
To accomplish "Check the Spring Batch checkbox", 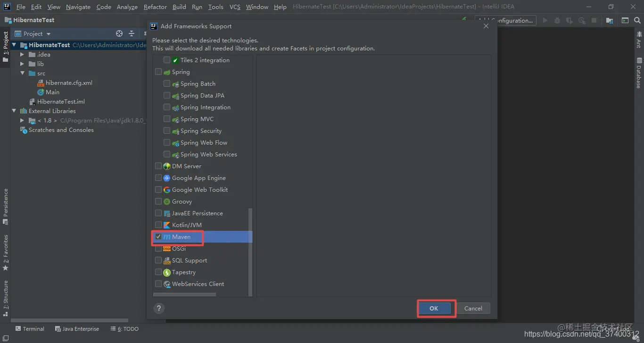I will [167, 84].
